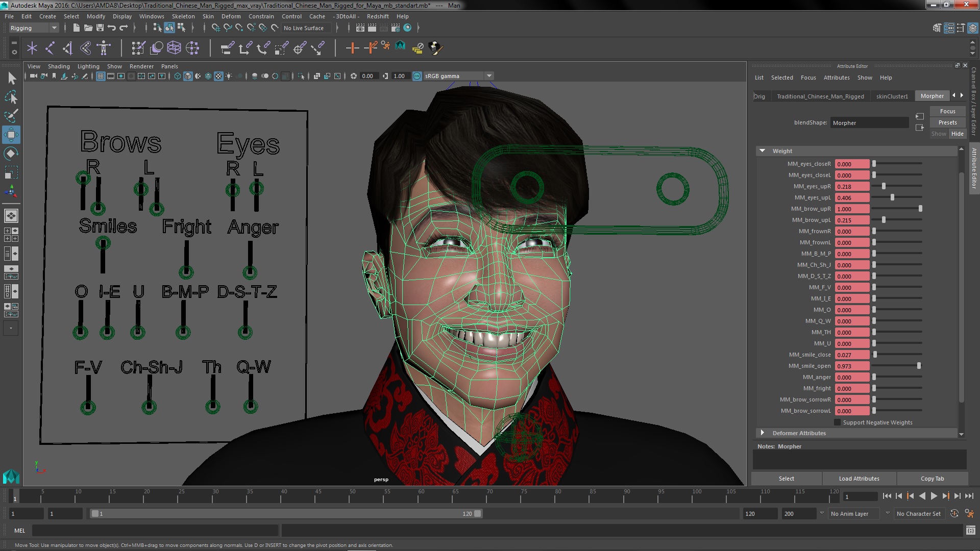
Task: Select the Move tool in toolbox
Action: [x=11, y=135]
